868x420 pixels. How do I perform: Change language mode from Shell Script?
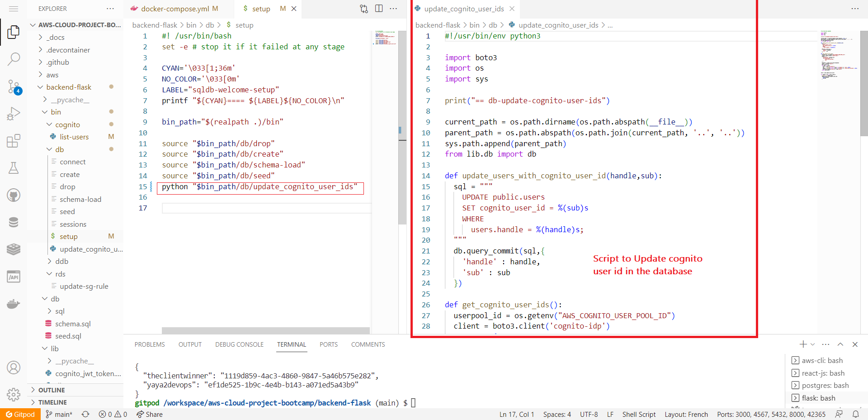coord(639,414)
